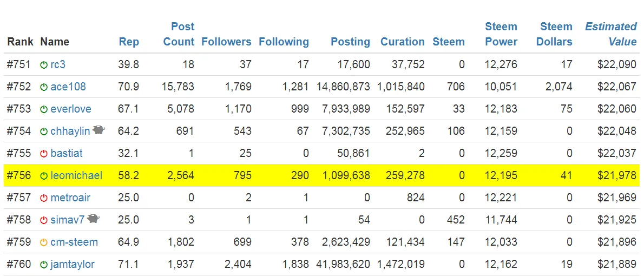
Task: Open chhaylin user profile link
Action: (x=70, y=132)
